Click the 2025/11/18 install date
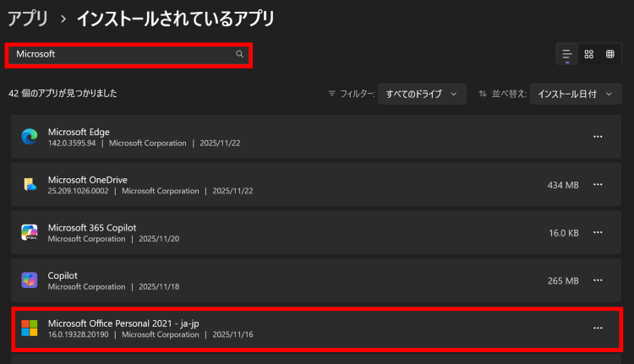634x364 pixels. 159,286
